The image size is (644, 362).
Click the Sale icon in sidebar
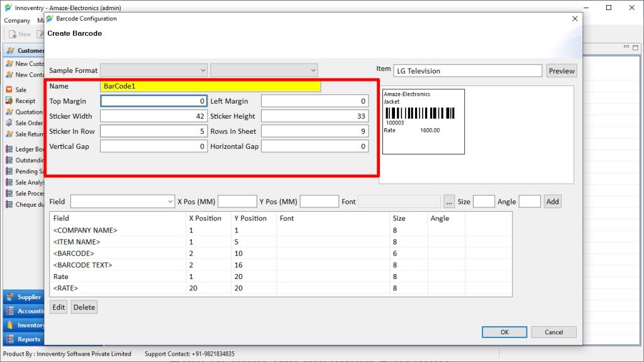9,89
